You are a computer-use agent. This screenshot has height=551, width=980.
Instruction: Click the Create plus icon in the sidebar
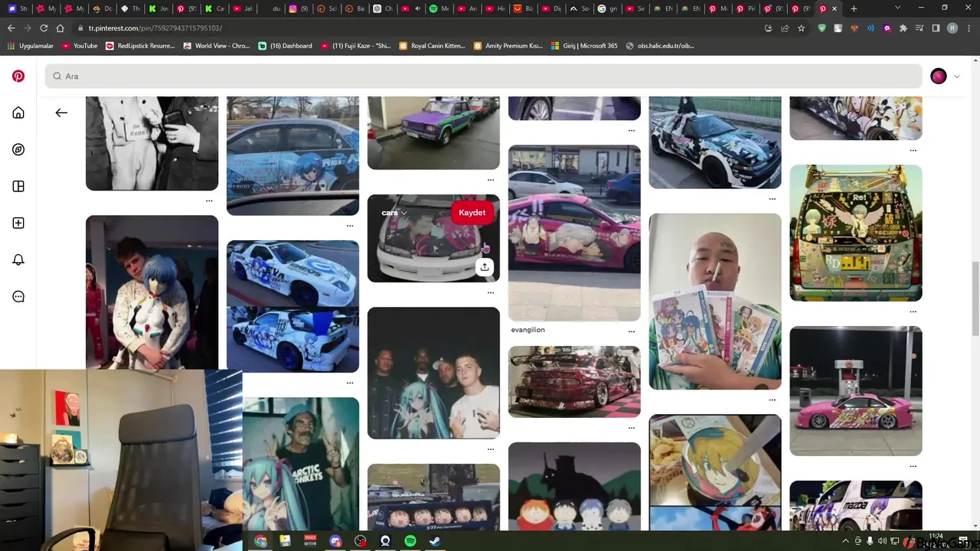18,223
